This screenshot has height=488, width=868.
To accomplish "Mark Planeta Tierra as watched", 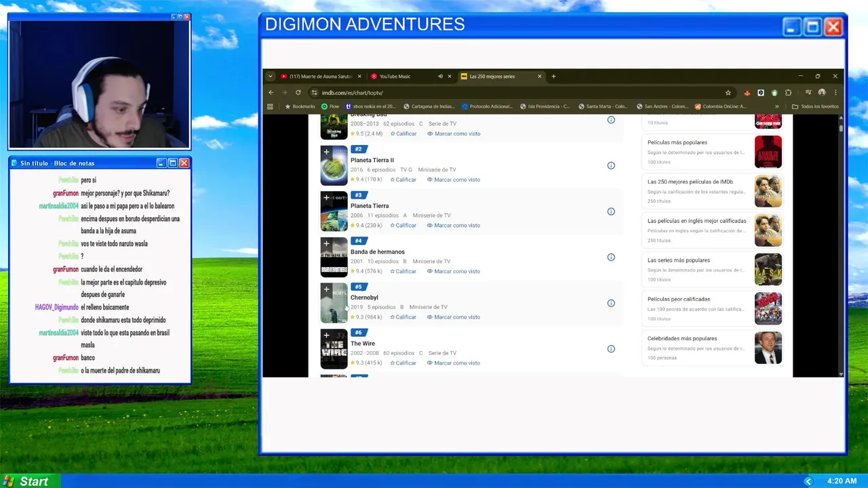I will (454, 225).
